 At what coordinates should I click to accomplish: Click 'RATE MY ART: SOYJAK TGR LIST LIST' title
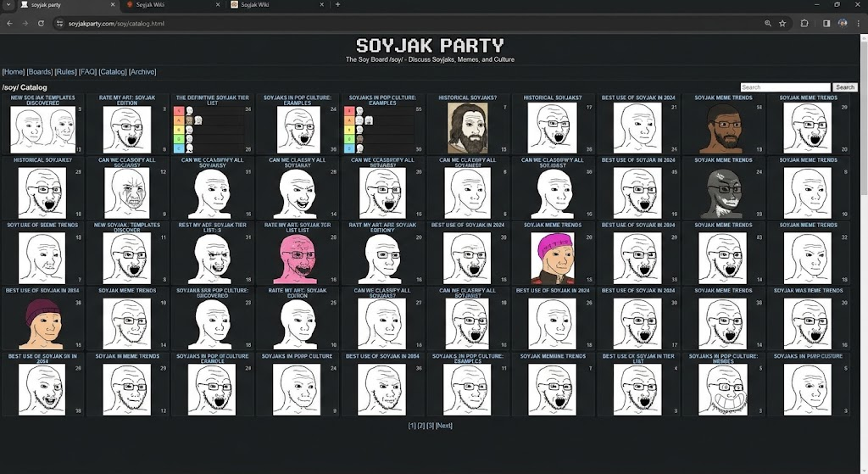tap(298, 227)
